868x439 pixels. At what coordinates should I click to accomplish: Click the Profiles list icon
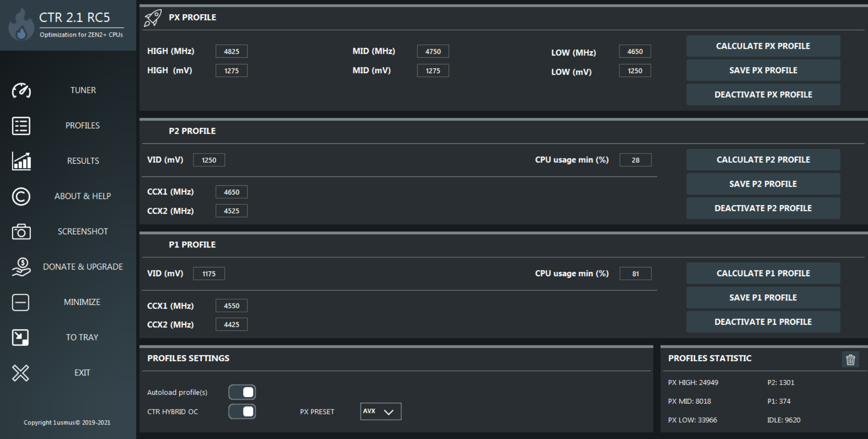coord(21,126)
